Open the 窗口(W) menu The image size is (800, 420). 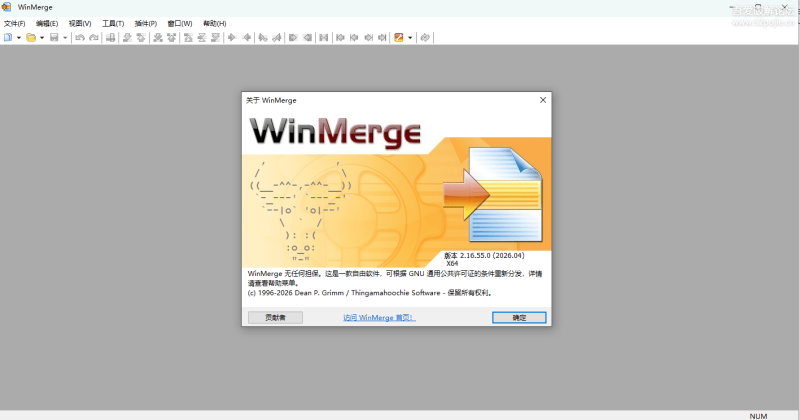tap(180, 23)
